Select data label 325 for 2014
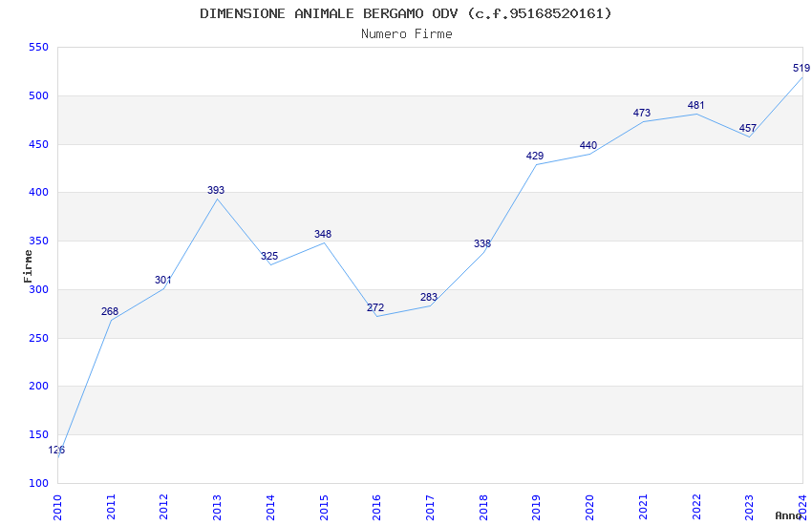This screenshot has height=525, width=812. (269, 256)
